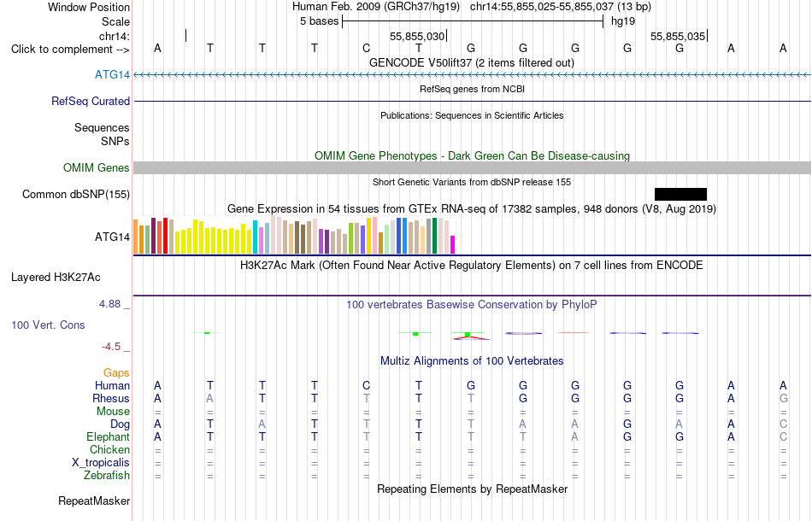The height and width of the screenshot is (521, 812).
Task: Select the Human alignment row label
Action: click(x=112, y=385)
